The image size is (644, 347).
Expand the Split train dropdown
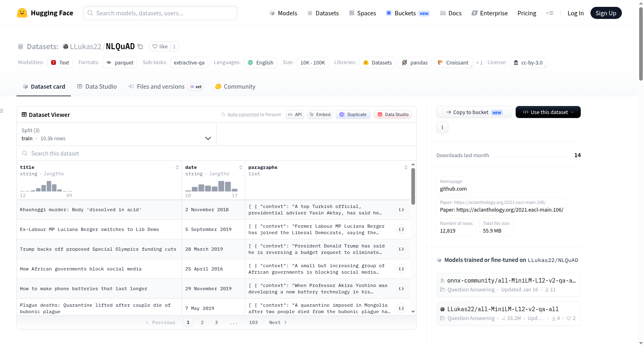point(116,134)
